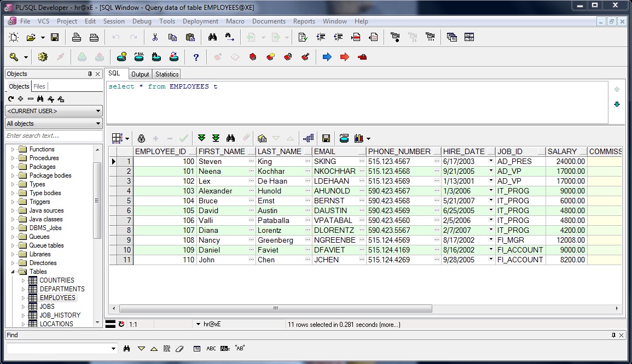
Task: Toggle the lock icon above the results grid
Action: click(141, 138)
